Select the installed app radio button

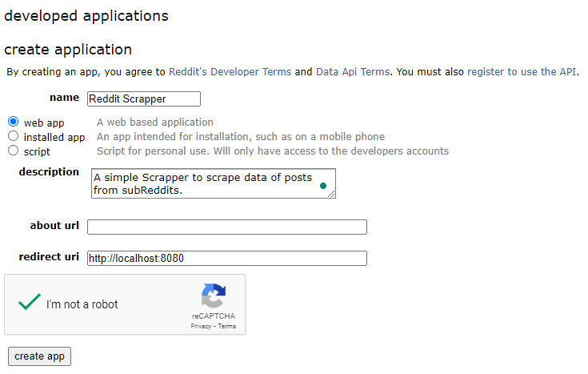point(13,136)
